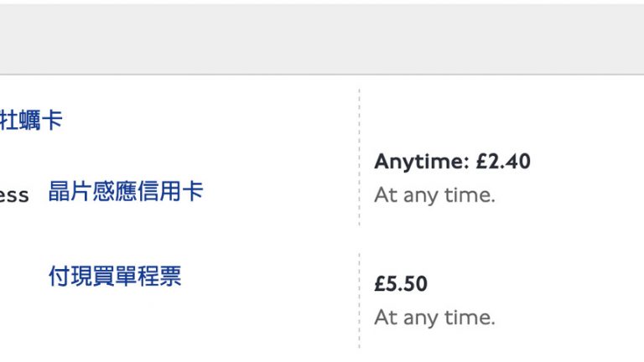Click the word 'Anytime:' in the fare label

(x=421, y=162)
